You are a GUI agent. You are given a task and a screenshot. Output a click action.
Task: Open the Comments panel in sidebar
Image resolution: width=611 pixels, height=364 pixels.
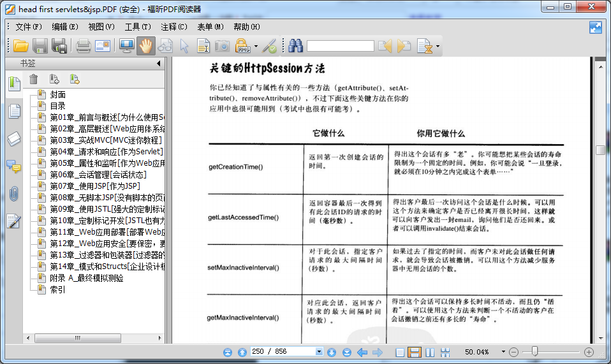point(13,166)
